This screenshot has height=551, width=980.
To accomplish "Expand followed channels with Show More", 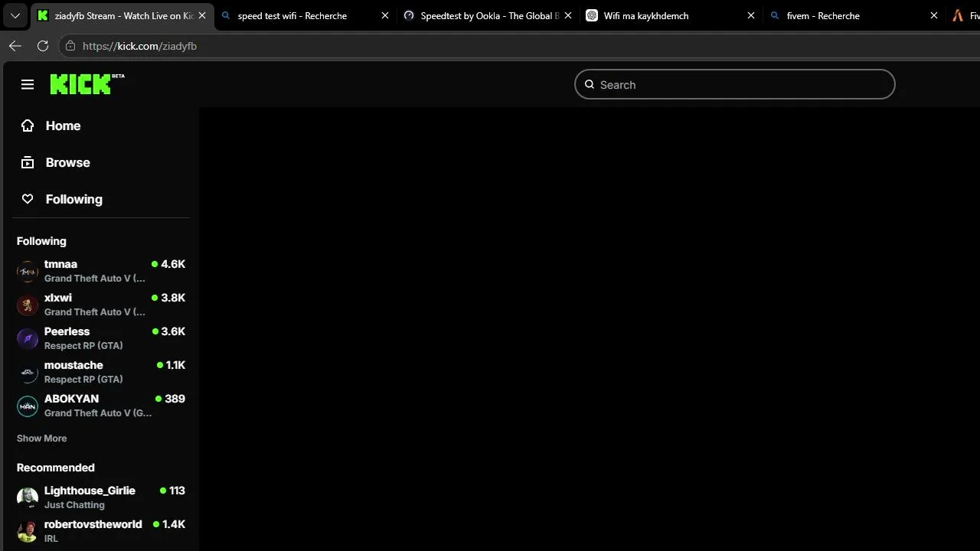I will [x=42, y=439].
